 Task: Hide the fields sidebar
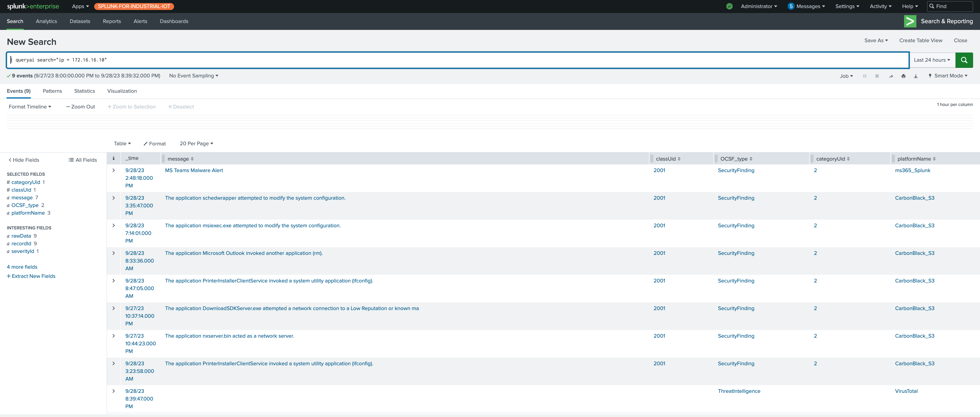(x=24, y=160)
